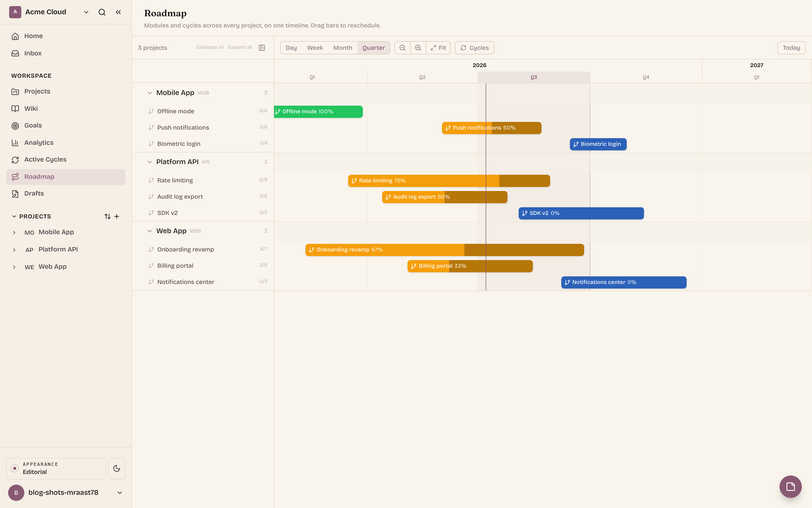812x508 pixels.
Task: Expand Web App in sidebar projects
Action: click(14, 267)
